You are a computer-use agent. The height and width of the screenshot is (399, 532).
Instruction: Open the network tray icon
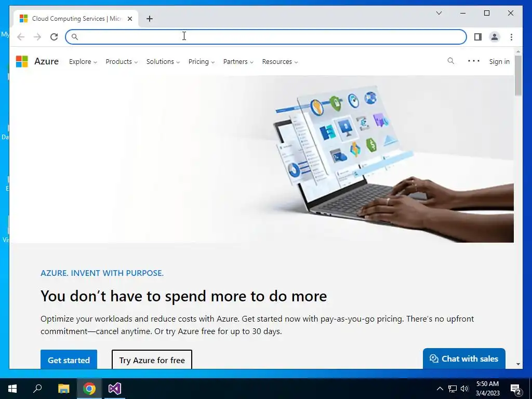tap(453, 389)
